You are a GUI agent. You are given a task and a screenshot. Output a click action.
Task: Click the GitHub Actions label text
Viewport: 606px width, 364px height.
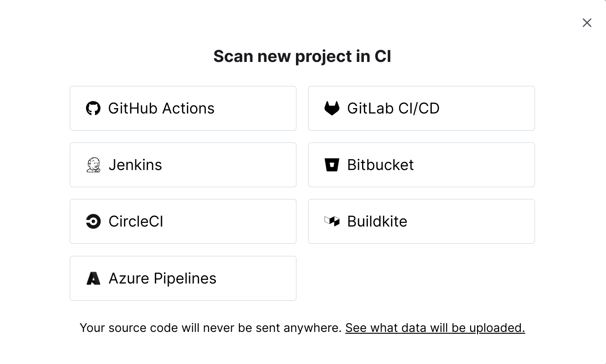tap(161, 108)
